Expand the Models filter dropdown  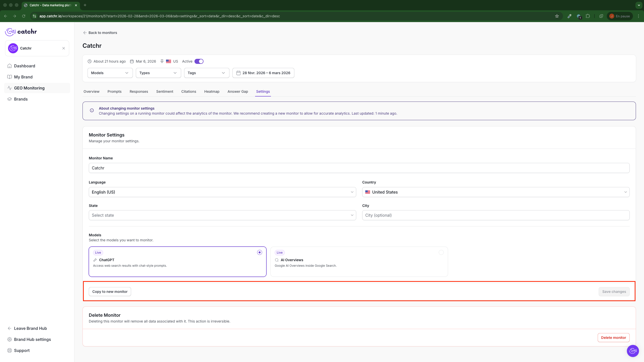point(110,73)
